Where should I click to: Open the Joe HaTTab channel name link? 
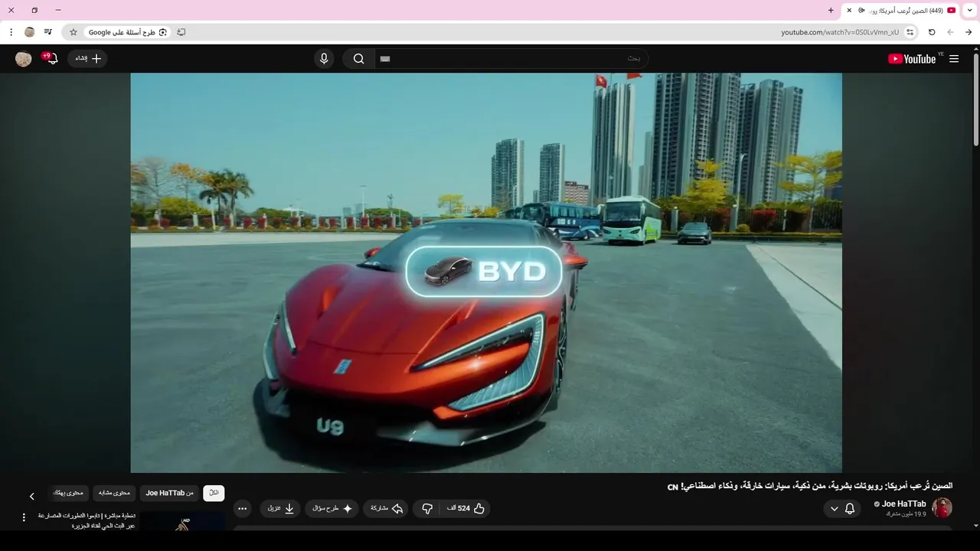pyautogui.click(x=903, y=504)
